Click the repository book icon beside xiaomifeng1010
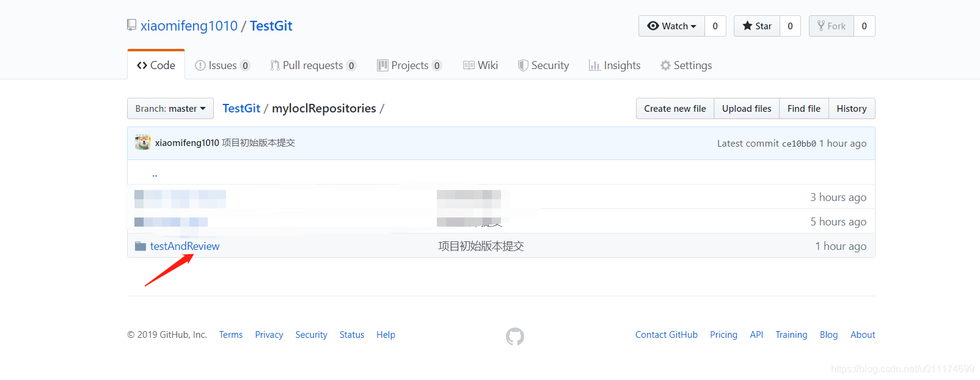This screenshot has width=980, height=380. pos(131,25)
